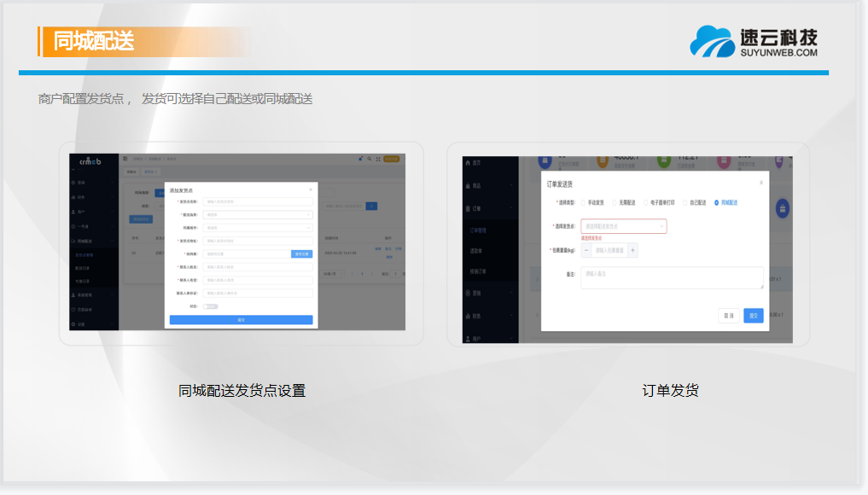Click the 速云科技 cloud logo
The width and height of the screenshot is (868, 495).
point(712,41)
